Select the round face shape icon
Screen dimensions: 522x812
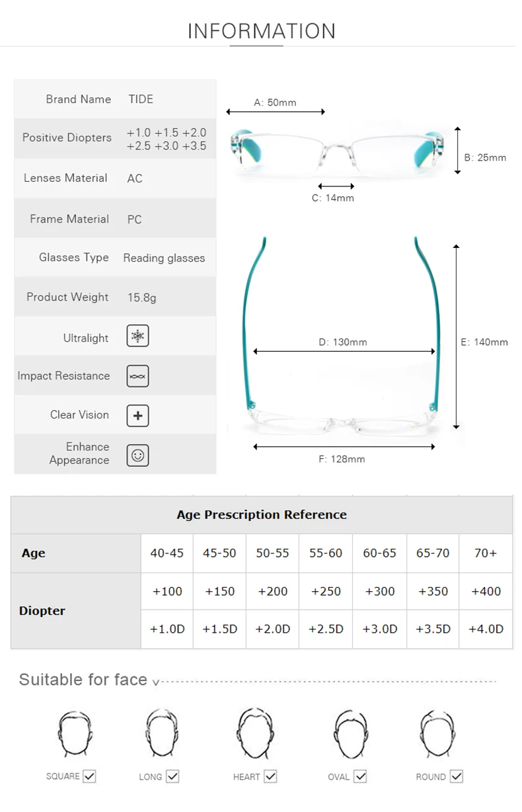click(437, 734)
